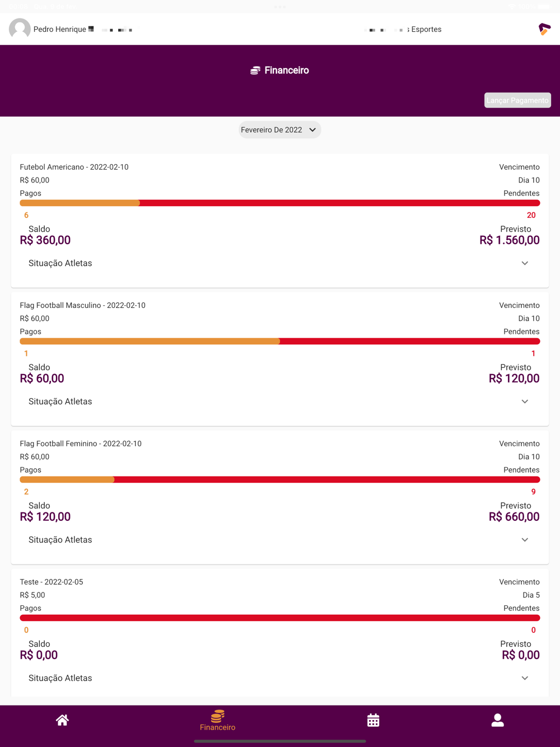
Task: Expand Situação Atletas for Futebol Americano
Action: pos(525,263)
